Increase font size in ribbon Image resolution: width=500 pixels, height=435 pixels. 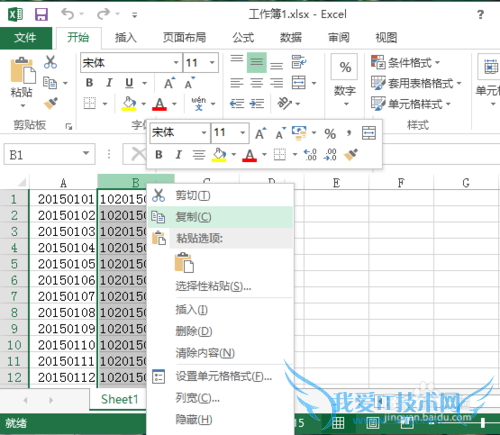click(169, 83)
